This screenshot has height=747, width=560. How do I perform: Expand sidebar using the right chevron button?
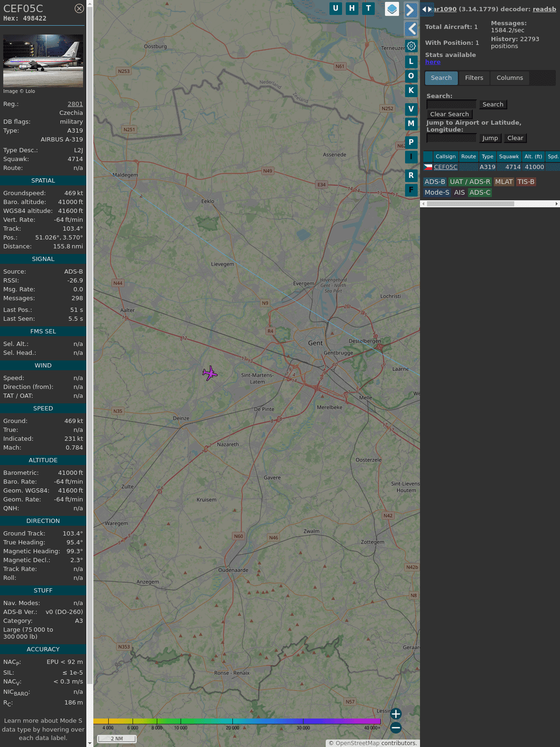pyautogui.click(x=411, y=10)
